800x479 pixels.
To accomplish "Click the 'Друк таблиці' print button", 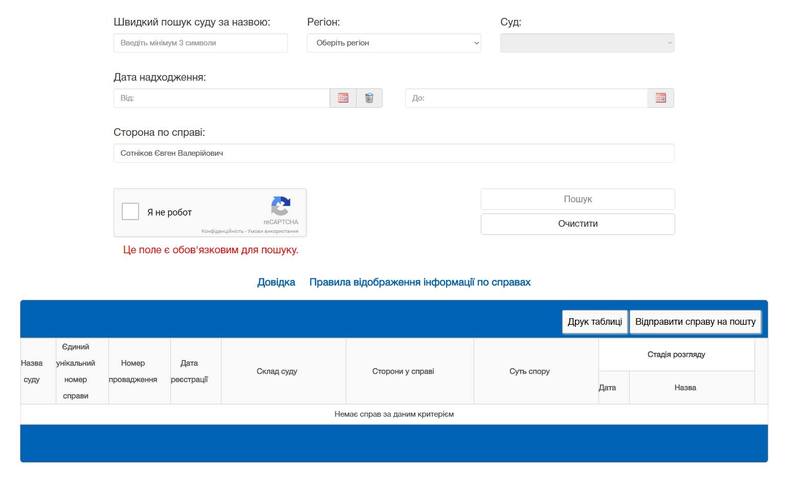I will (x=594, y=322).
